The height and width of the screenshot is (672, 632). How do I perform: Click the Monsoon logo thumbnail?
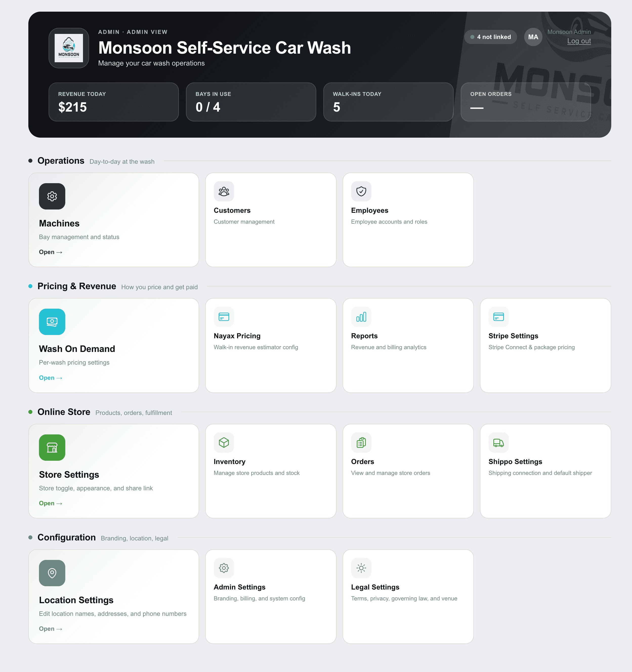click(69, 48)
